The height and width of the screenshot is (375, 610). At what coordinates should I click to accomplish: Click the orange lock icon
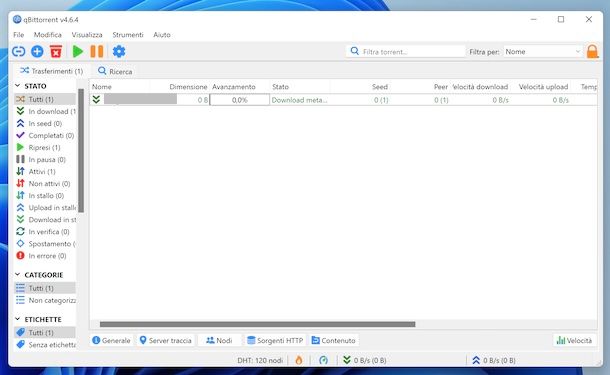tap(592, 51)
